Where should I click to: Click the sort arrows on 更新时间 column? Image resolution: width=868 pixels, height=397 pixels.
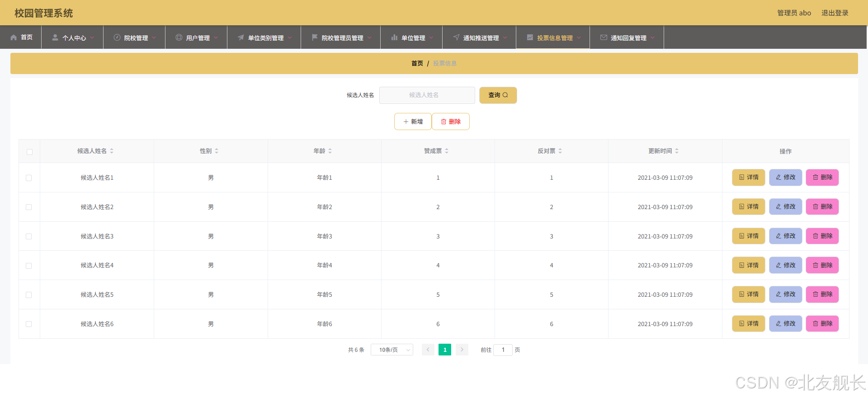coord(677,151)
